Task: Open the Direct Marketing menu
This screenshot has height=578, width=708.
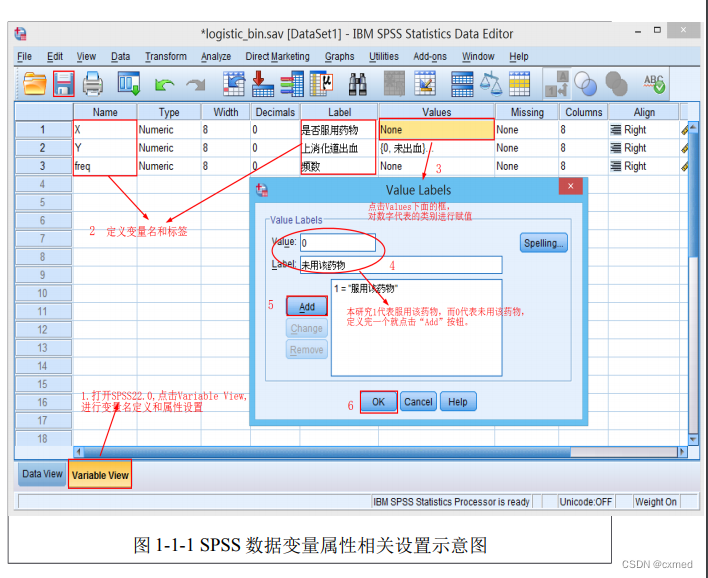Action: 277,56
